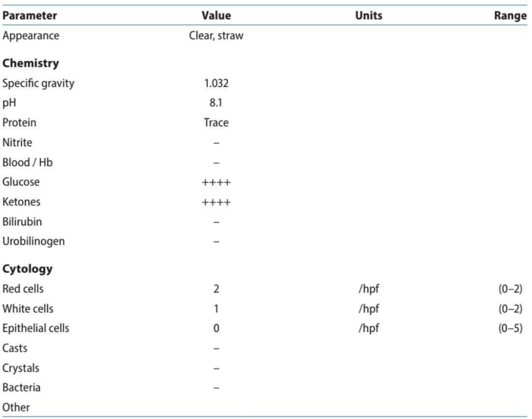Click the Cytology section heading

[x=28, y=269]
